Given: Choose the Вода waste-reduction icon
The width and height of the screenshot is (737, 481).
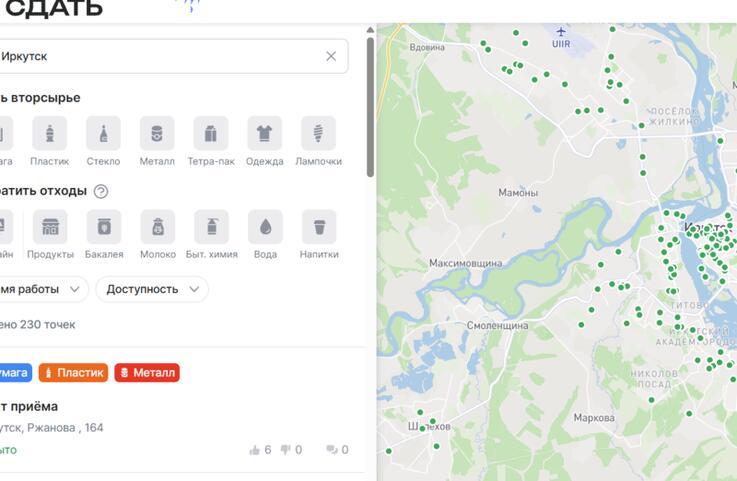Looking at the screenshot, I should [266, 227].
